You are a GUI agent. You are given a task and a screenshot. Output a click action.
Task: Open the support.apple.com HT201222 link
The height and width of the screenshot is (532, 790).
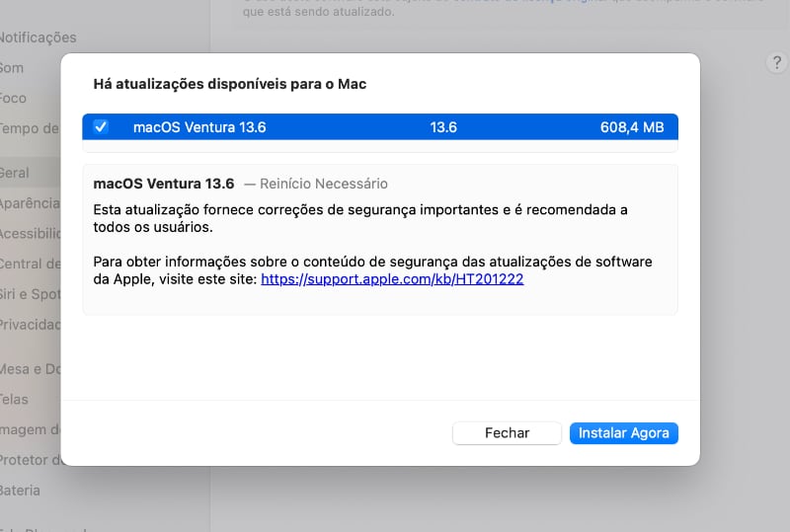(x=392, y=279)
